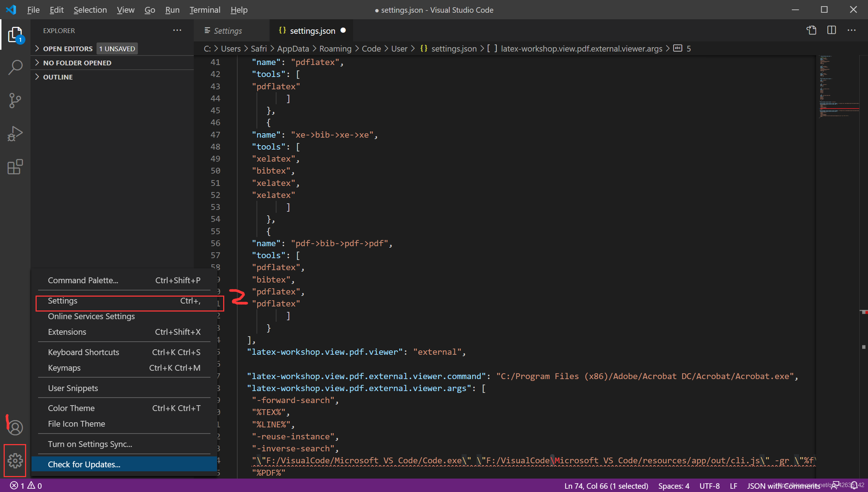868x492 pixels.
Task: Click JSON with Comments language mode
Action: click(x=783, y=485)
